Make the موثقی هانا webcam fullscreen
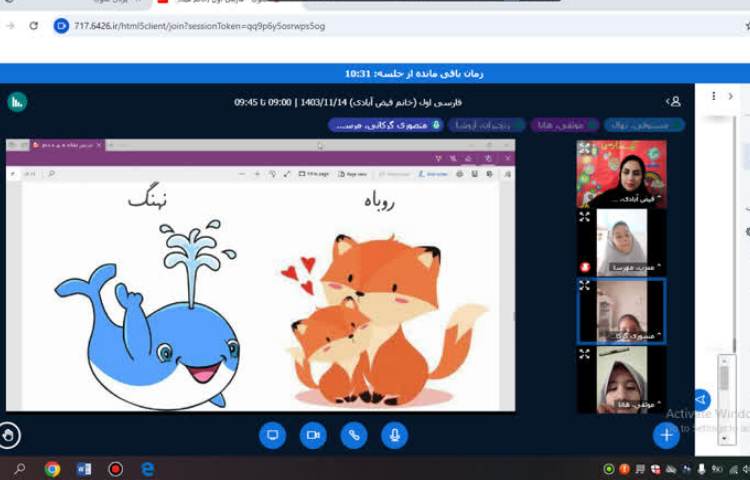 tap(585, 354)
